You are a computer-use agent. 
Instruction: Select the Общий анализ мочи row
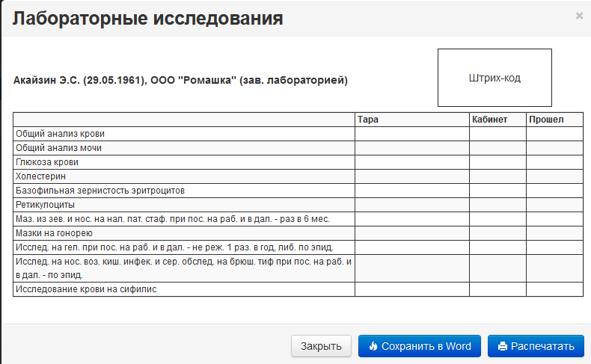(298, 148)
